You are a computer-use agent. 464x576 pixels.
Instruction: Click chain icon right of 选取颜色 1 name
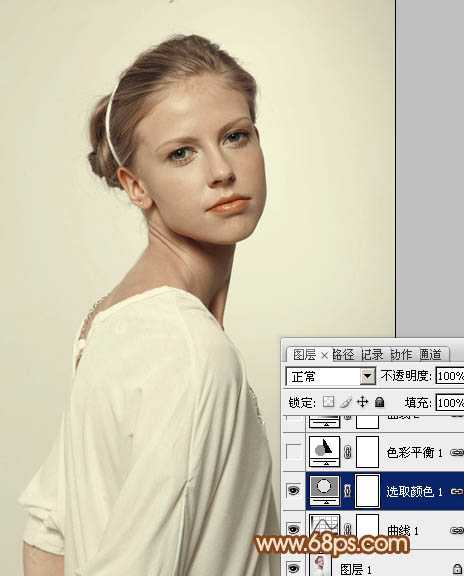click(x=457, y=491)
